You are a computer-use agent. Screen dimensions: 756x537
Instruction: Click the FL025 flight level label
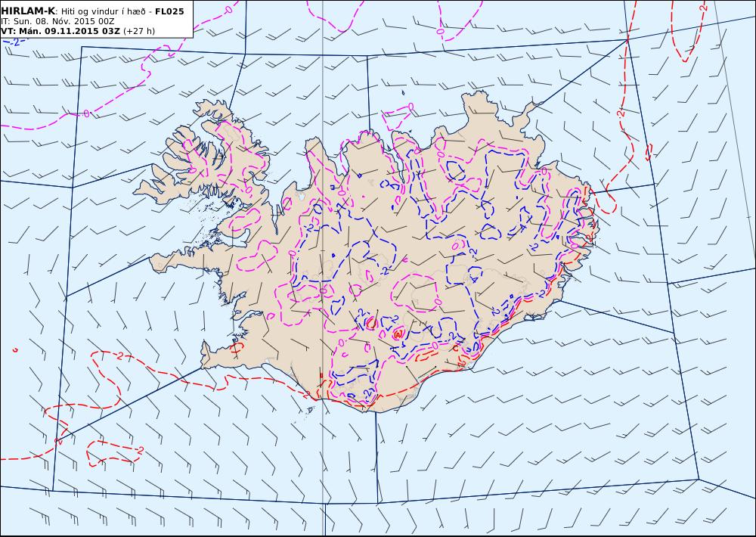[x=169, y=11]
